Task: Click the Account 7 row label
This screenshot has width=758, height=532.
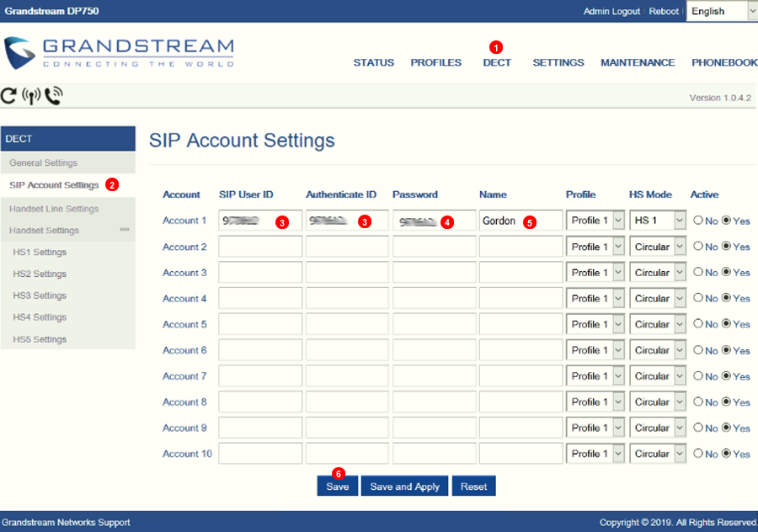Action: [x=184, y=376]
